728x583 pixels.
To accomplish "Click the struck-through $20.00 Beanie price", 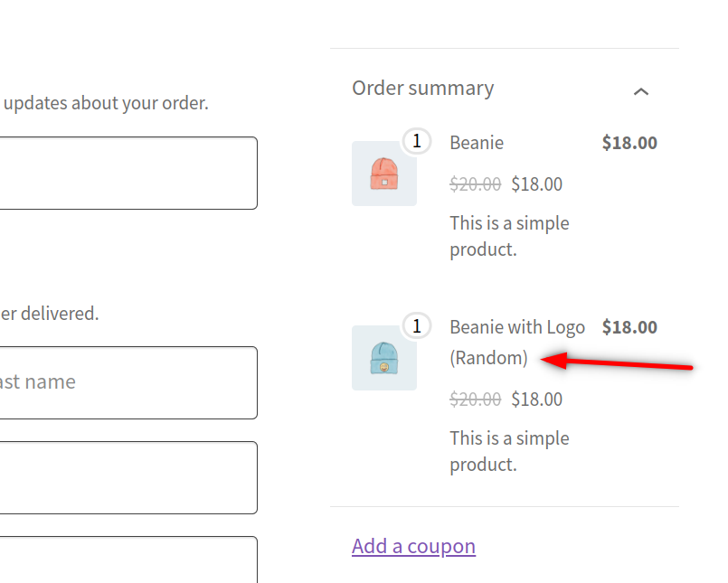I will tap(475, 184).
